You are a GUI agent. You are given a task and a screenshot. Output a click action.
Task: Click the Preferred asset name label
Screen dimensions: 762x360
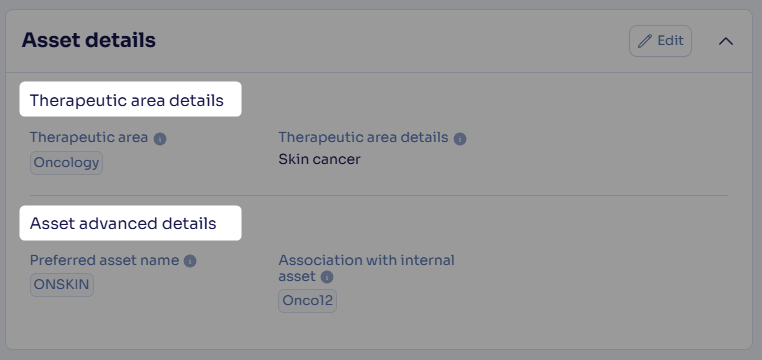pyautogui.click(x=104, y=260)
